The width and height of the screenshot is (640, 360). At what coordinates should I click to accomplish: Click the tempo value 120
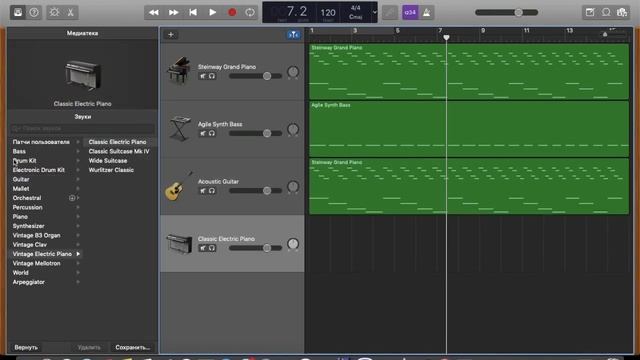pos(328,13)
